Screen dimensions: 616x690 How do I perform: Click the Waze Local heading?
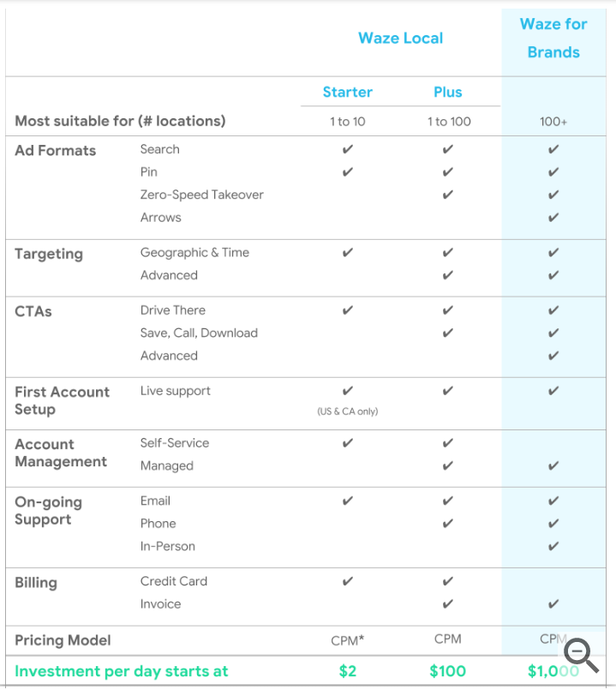400,39
